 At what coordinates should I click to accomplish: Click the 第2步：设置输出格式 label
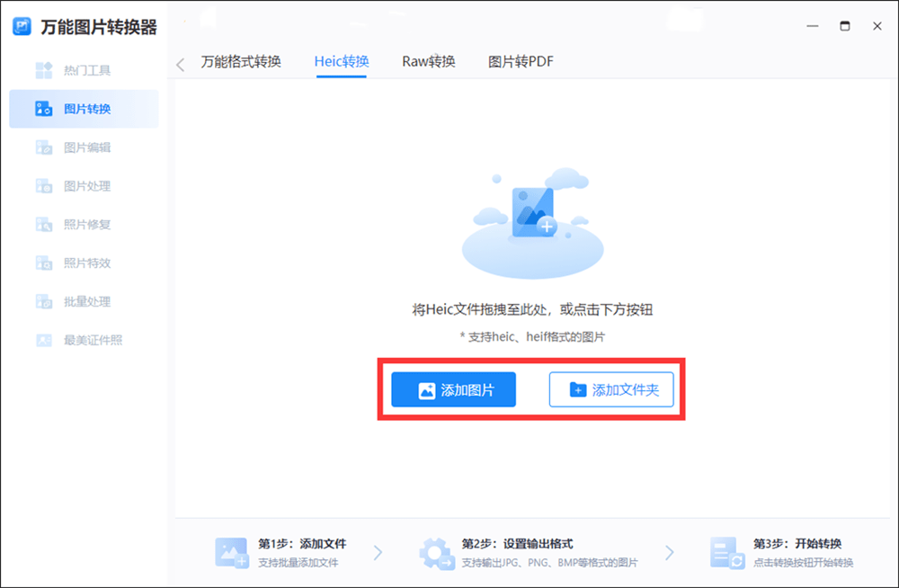[518, 544]
